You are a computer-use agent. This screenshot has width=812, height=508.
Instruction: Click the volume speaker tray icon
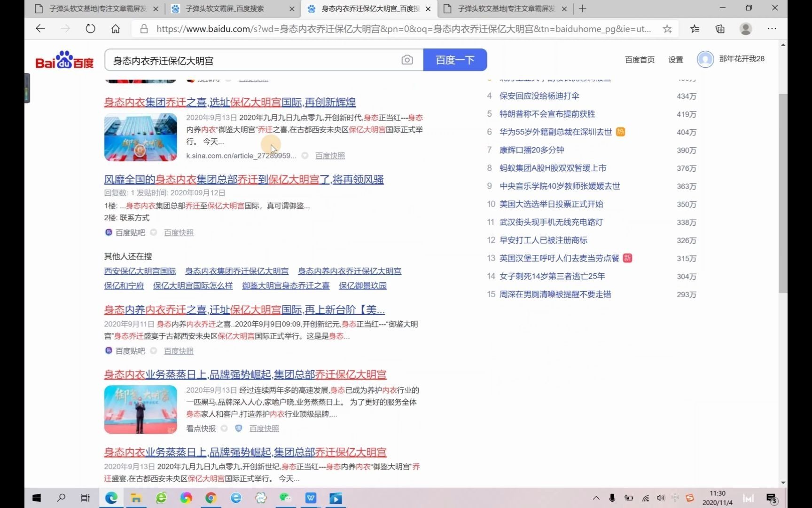point(661,498)
